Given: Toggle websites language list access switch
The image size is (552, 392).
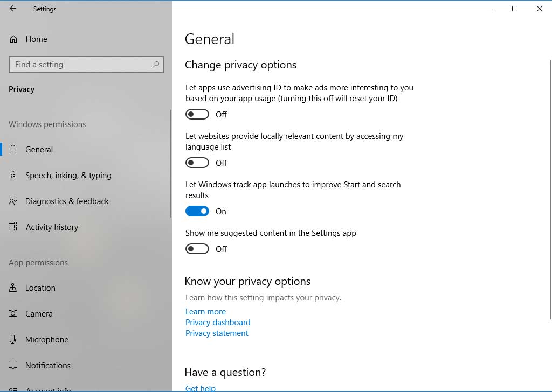Looking at the screenshot, I should point(197,163).
